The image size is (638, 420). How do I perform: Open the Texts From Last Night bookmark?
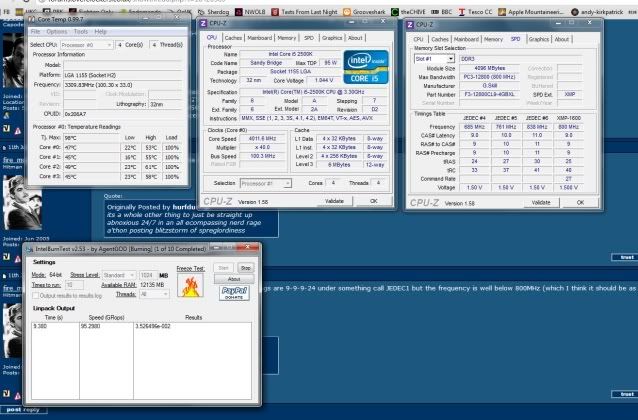[x=304, y=12]
